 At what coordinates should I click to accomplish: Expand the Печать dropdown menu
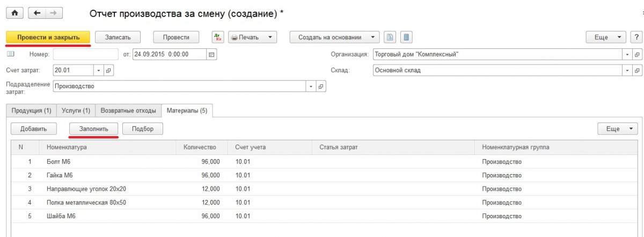click(x=269, y=37)
